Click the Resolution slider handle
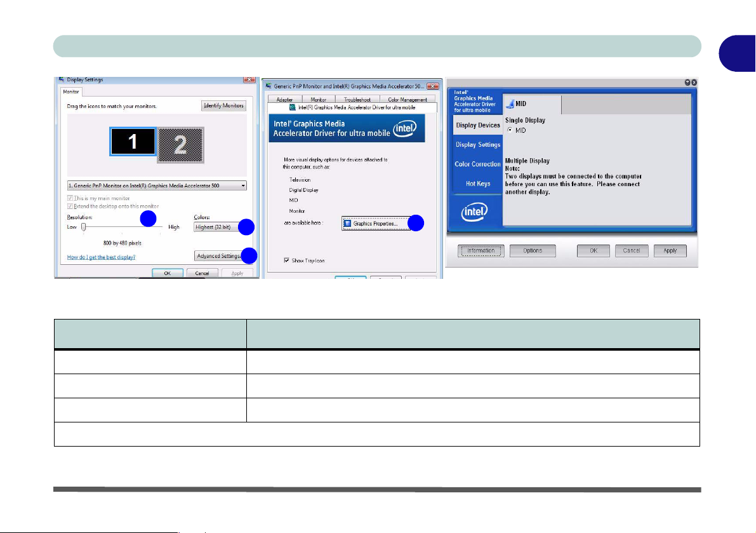The image size is (756, 533). [x=83, y=227]
